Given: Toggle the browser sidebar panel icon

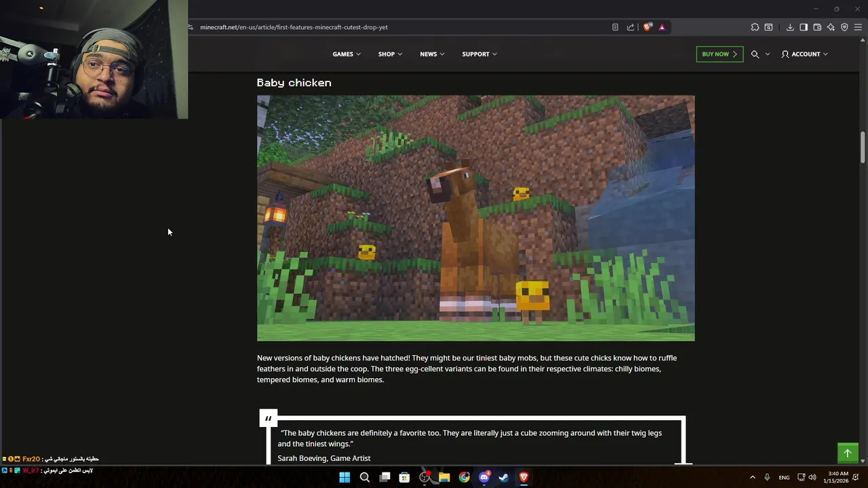Looking at the screenshot, I should pyautogui.click(x=804, y=27).
